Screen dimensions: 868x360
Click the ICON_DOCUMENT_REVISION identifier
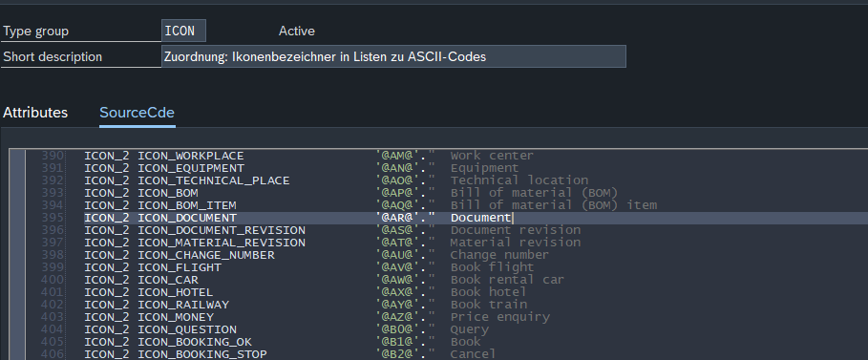point(222,230)
